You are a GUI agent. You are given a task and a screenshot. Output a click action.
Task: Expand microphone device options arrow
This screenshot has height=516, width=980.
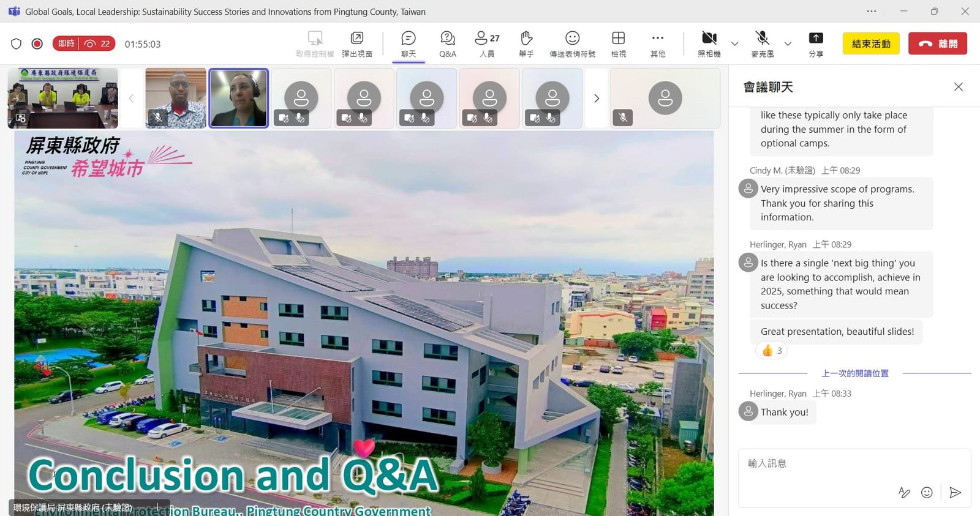point(788,44)
